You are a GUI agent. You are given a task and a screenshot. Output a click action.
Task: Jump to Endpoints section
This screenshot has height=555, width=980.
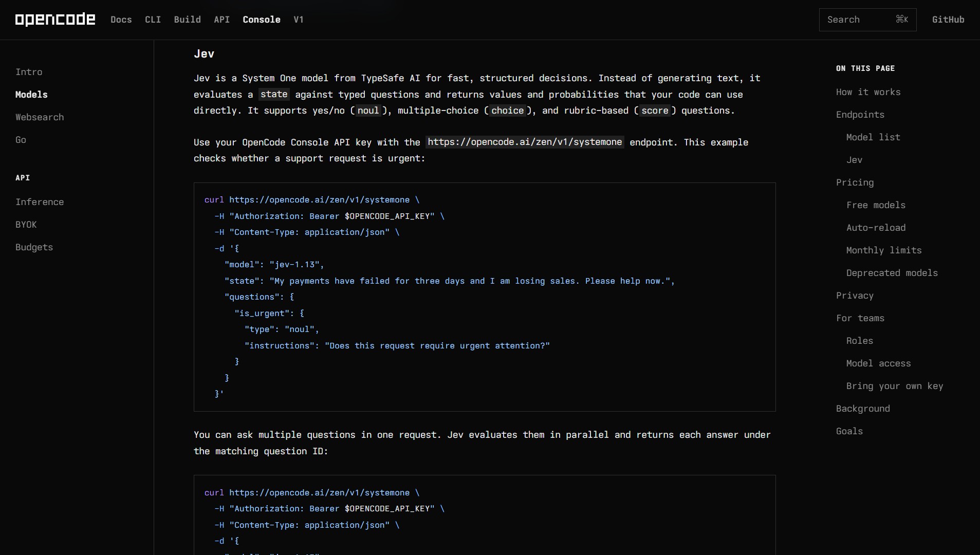pyautogui.click(x=860, y=115)
